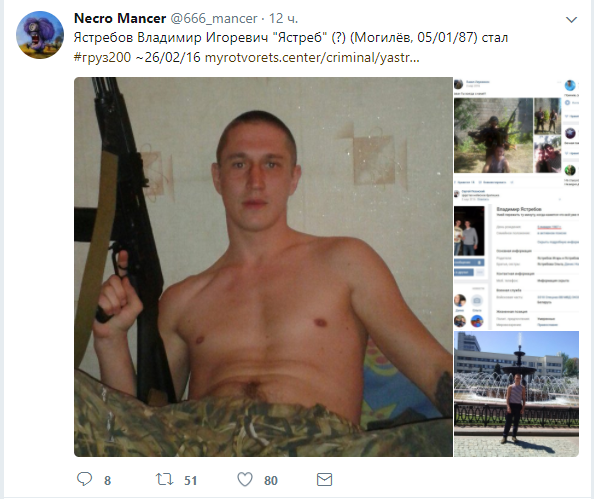Open the large photo with rifle

coord(263,267)
